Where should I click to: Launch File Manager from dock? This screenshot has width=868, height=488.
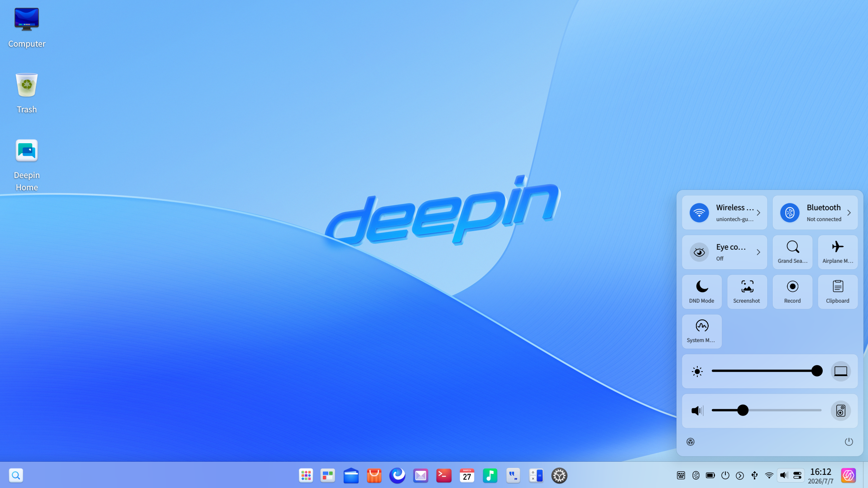351,475
